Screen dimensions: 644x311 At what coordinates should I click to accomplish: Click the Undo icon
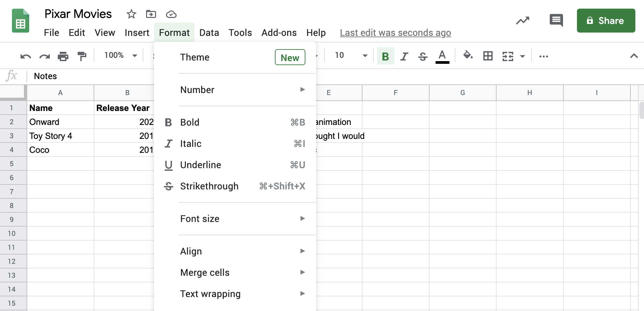point(25,55)
